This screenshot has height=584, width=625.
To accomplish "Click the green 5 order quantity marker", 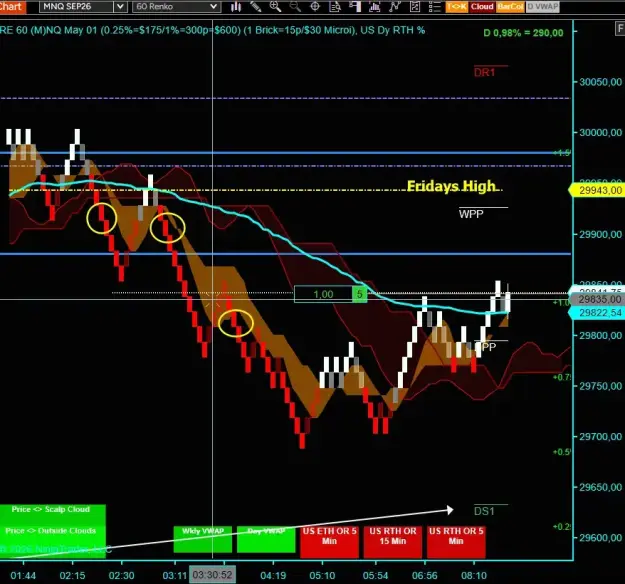I will coord(360,294).
